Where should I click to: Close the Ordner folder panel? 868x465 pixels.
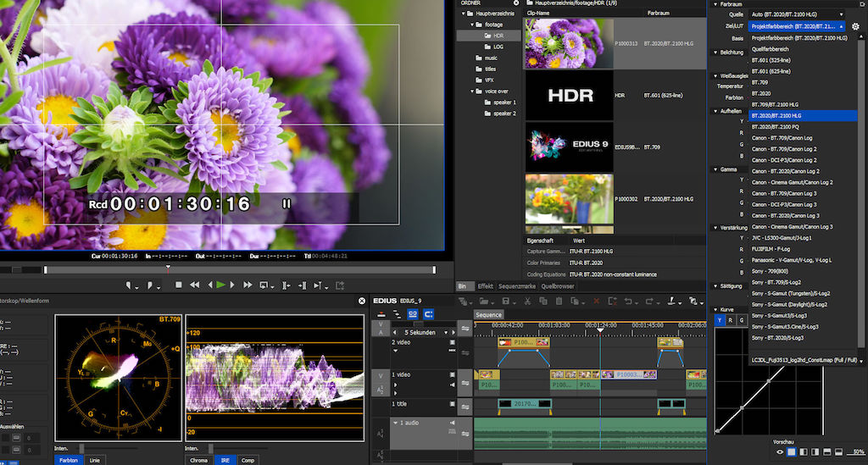click(x=516, y=3)
